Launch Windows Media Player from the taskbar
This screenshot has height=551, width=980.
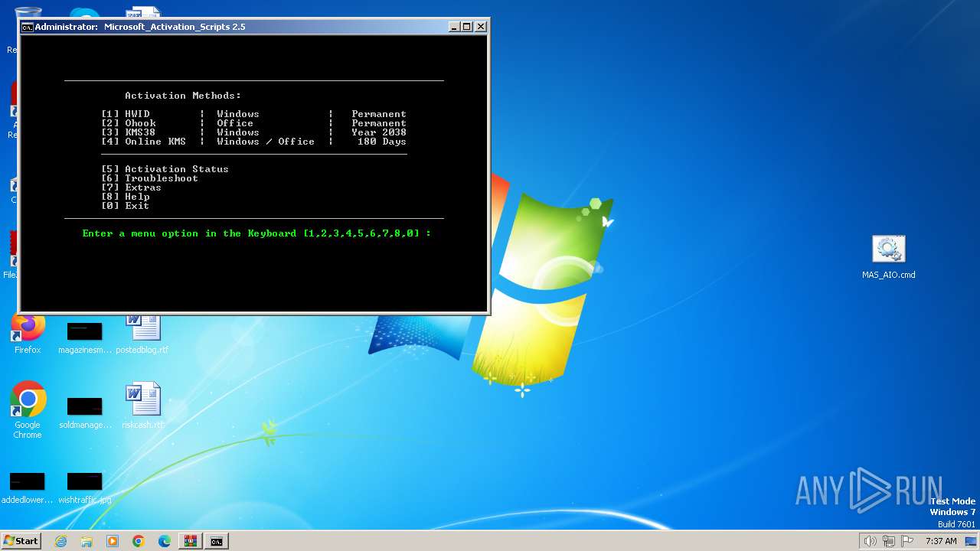(113, 541)
